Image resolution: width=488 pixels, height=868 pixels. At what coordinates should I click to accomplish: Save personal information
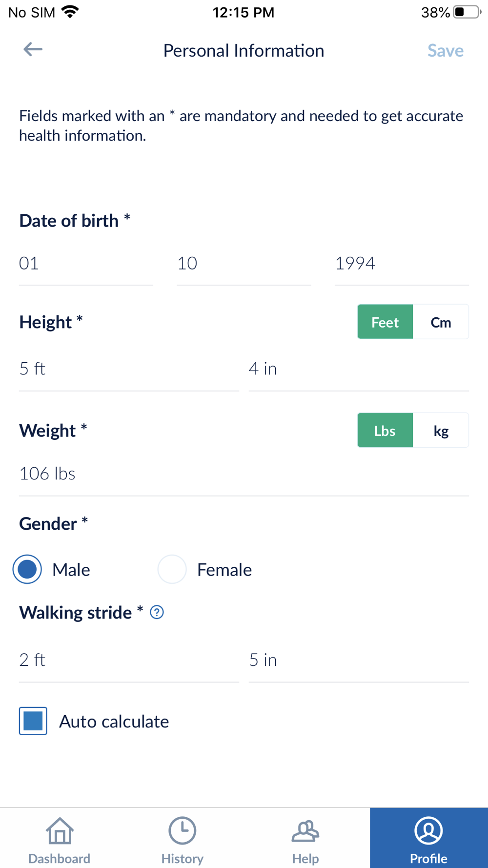(445, 50)
